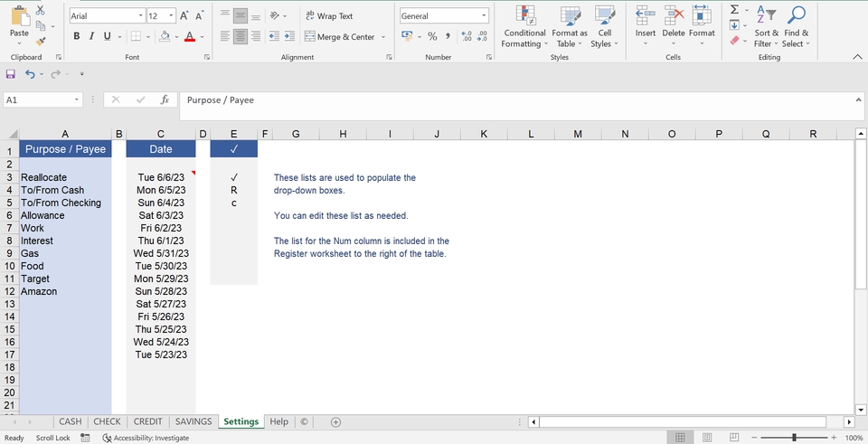Click the Insert Function fx icon
The height and width of the screenshot is (444, 868).
click(x=165, y=99)
